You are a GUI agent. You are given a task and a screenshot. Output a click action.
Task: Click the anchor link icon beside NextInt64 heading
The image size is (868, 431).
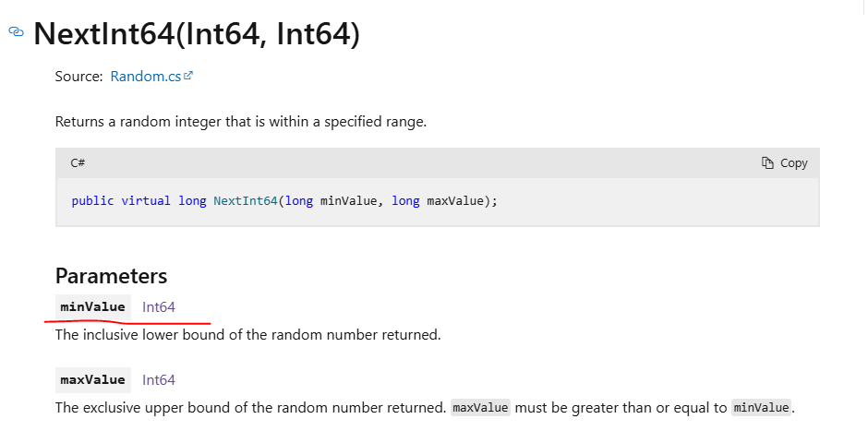pyautogui.click(x=16, y=31)
